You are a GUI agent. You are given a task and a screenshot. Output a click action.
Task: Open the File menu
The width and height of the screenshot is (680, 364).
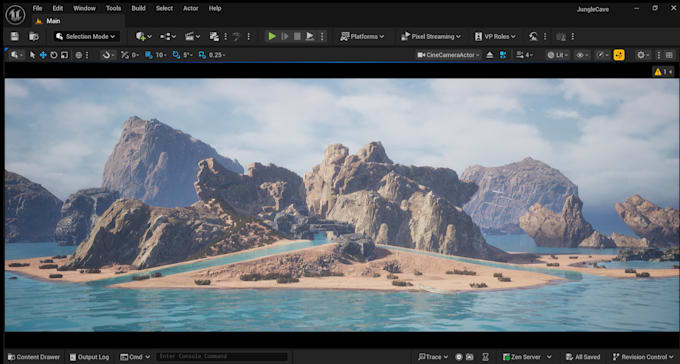[x=38, y=8]
